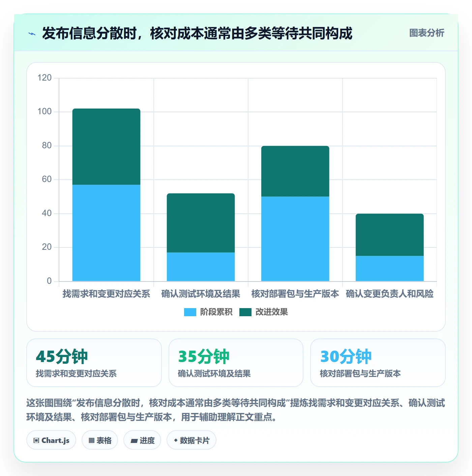Click the 图表分析 label

[x=426, y=33]
